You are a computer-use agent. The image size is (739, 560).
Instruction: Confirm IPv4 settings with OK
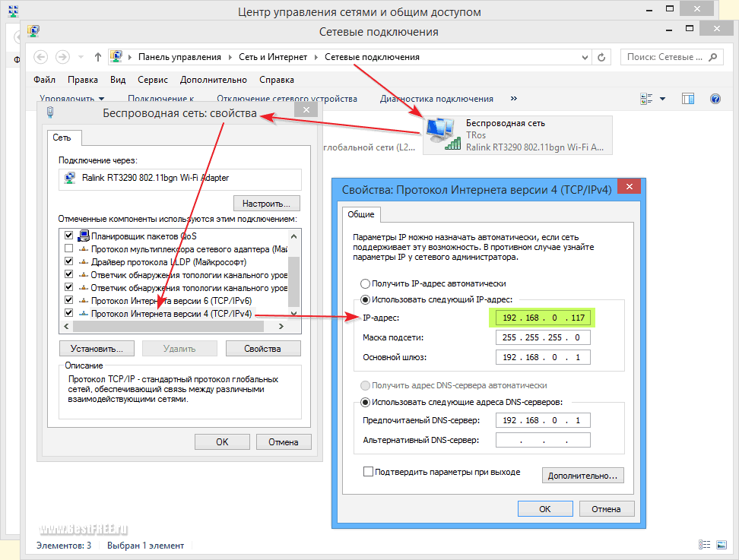545,509
